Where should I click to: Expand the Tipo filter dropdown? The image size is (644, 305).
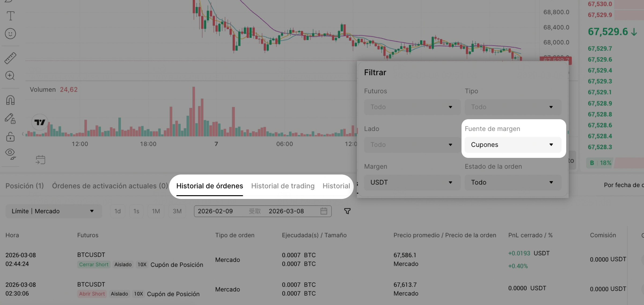pyautogui.click(x=513, y=107)
